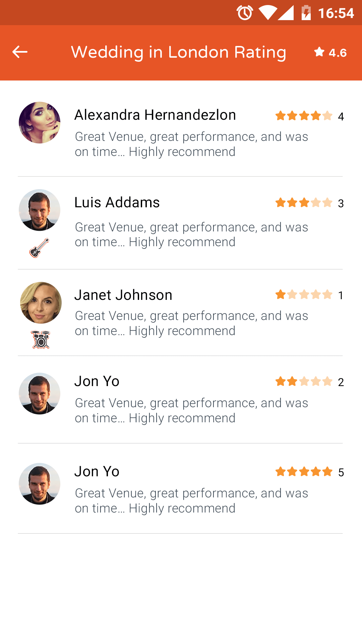Open Luis Addams' profile photo
Image resolution: width=362 pixels, height=644 pixels.
40,210
